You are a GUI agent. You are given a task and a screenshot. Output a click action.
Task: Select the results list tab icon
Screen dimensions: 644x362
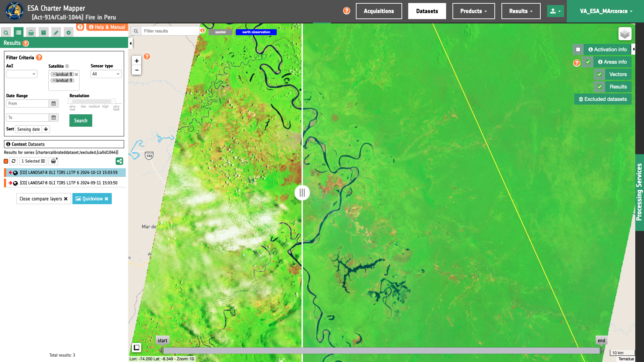click(x=18, y=33)
